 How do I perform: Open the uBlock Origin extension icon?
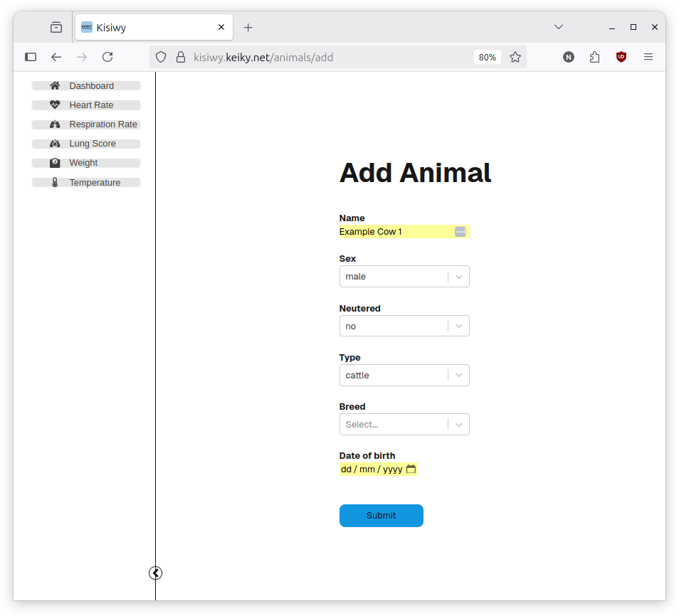621,57
